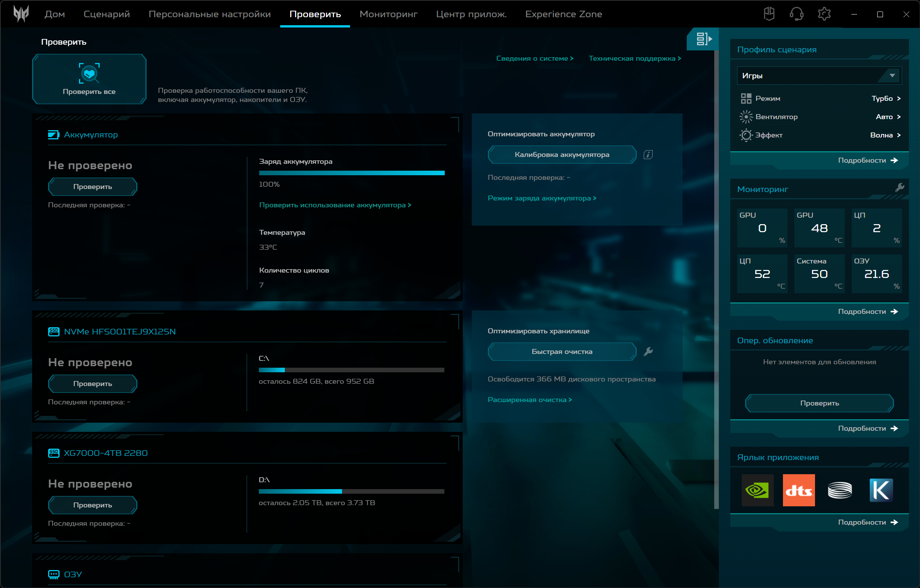The image size is (920, 588).
Task: Open the Сценарий tab
Action: 107,14
